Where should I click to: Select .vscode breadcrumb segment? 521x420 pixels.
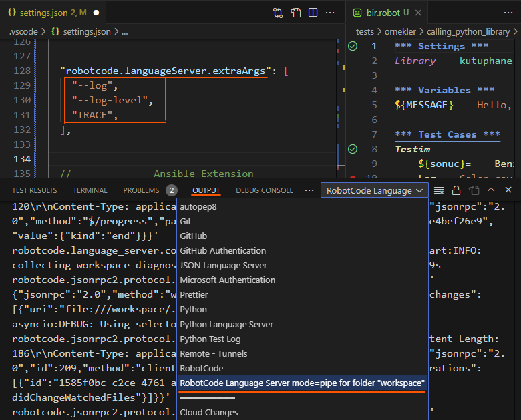coord(23,31)
